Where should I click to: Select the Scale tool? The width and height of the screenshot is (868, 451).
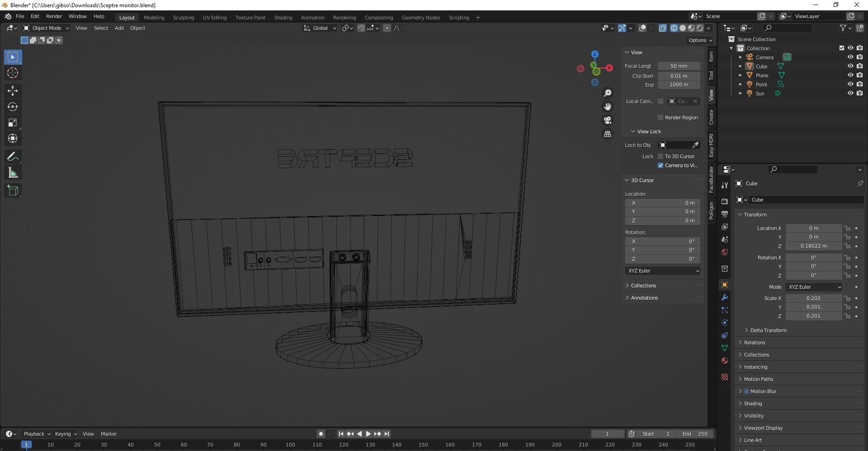tap(13, 122)
